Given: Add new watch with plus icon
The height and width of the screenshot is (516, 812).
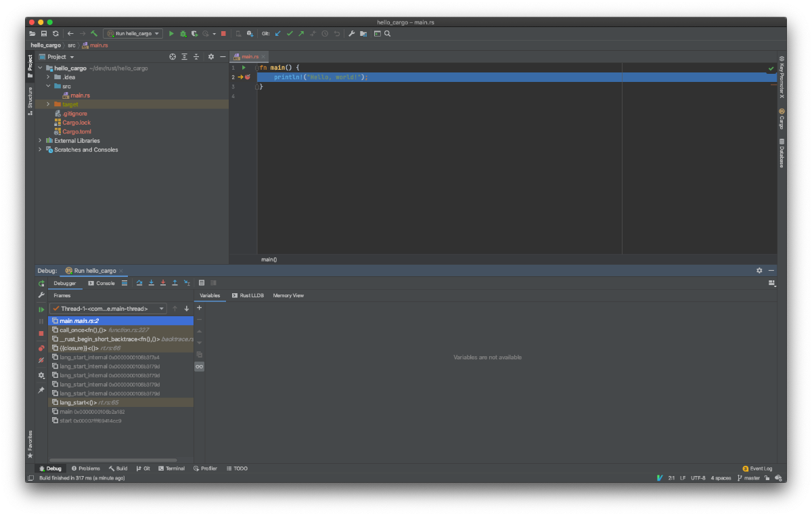Looking at the screenshot, I should [199, 307].
